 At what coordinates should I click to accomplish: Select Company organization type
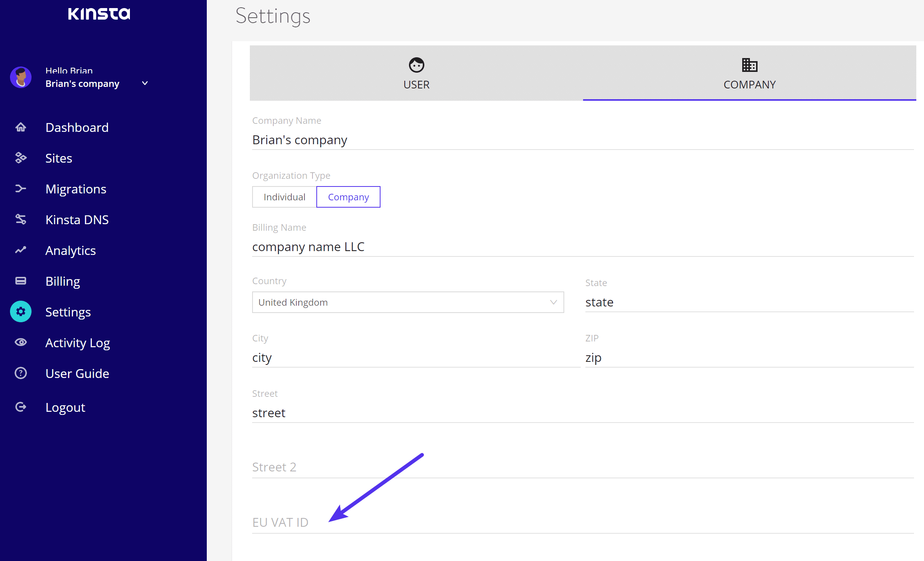coord(348,197)
